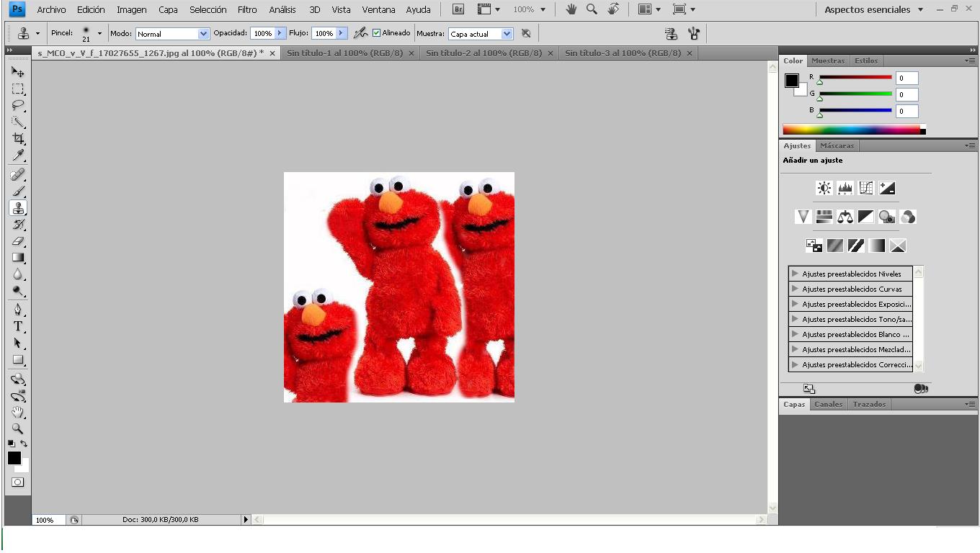Select the Brush tool
The width and height of the screenshot is (980, 553).
(18, 191)
